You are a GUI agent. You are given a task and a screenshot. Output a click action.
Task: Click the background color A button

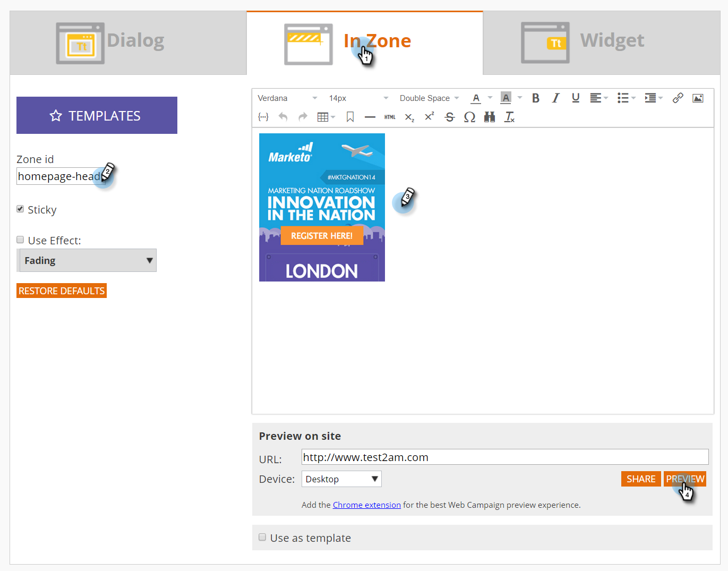click(506, 98)
